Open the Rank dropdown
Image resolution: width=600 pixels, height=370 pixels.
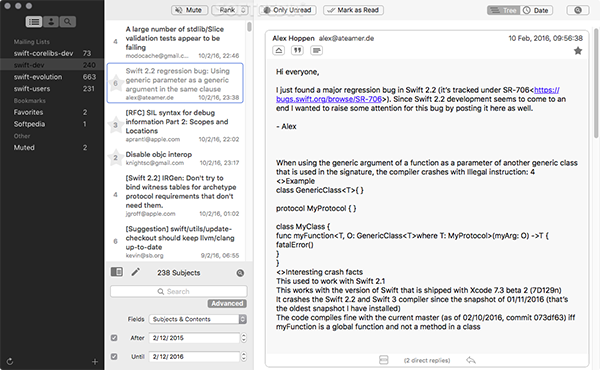231,10
